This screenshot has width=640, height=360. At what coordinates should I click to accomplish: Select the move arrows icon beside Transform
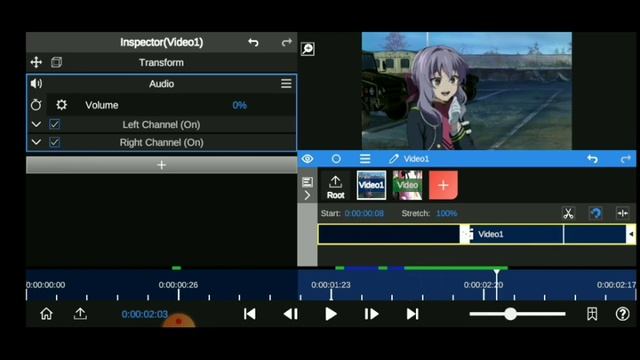point(36,62)
